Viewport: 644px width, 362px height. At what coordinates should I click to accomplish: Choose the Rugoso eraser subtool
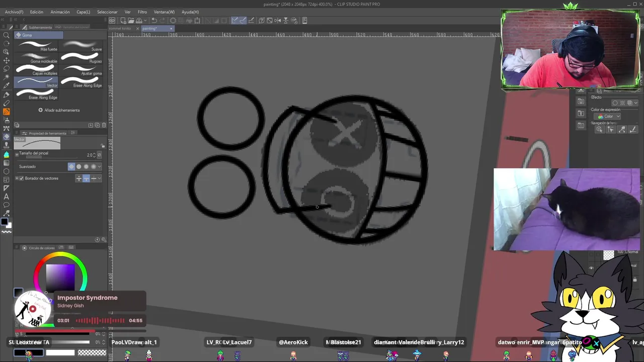tap(81, 58)
